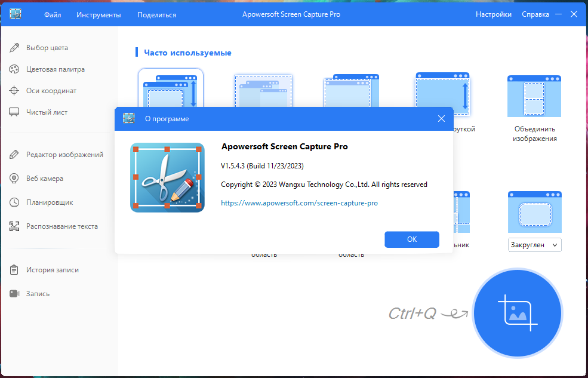Expand the Закруглен dropdown
588x378 pixels.
[x=535, y=245]
